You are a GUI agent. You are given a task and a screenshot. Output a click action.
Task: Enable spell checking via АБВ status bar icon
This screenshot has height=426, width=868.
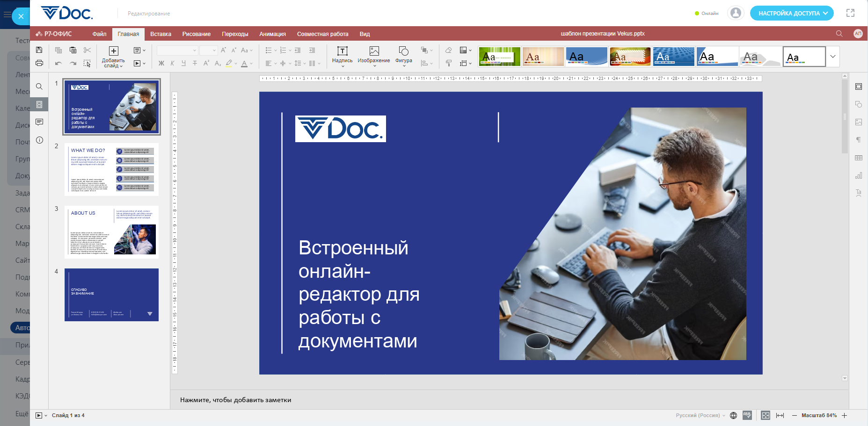(747, 415)
